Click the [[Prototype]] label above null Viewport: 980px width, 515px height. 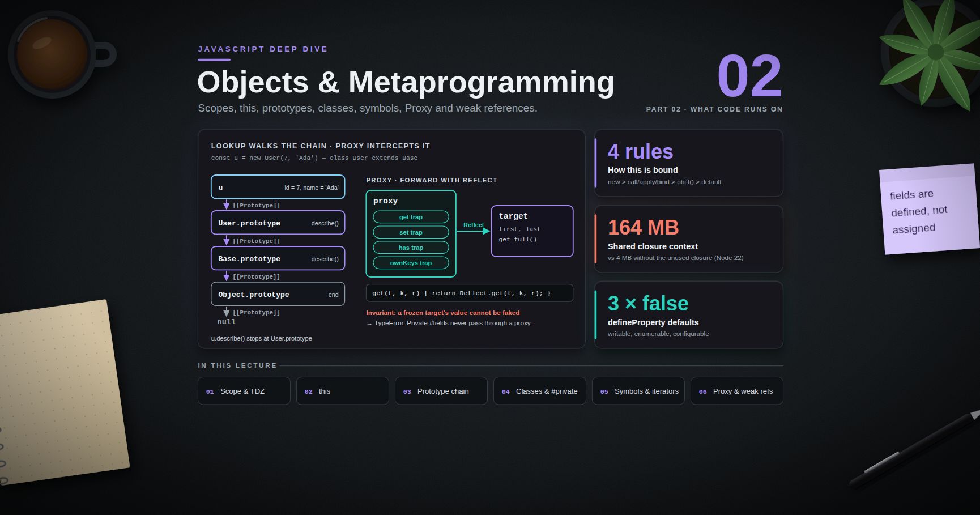click(x=256, y=312)
